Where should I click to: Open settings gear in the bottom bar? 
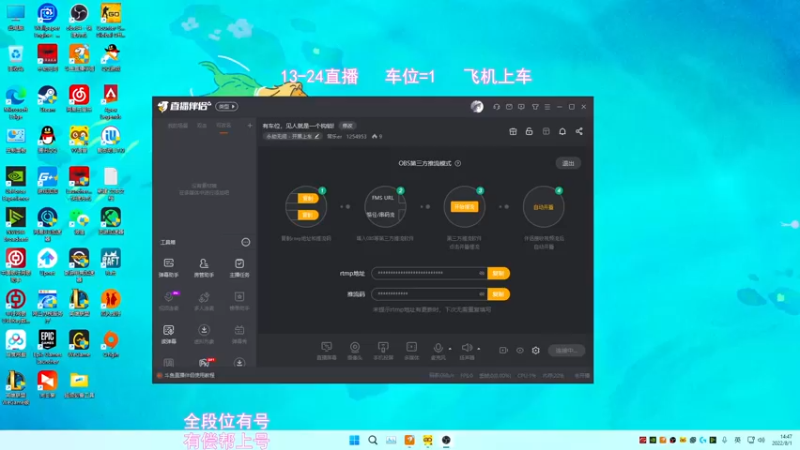click(535, 351)
